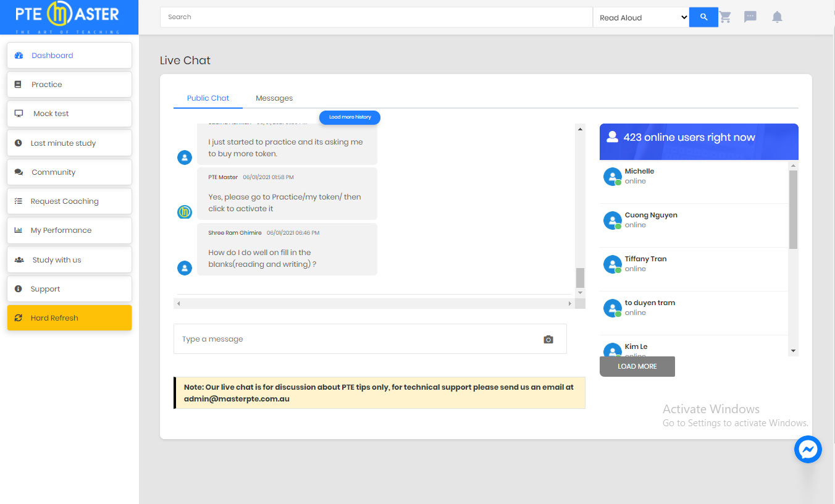
Task: Click the blue search magnifier button
Action: [x=703, y=17]
